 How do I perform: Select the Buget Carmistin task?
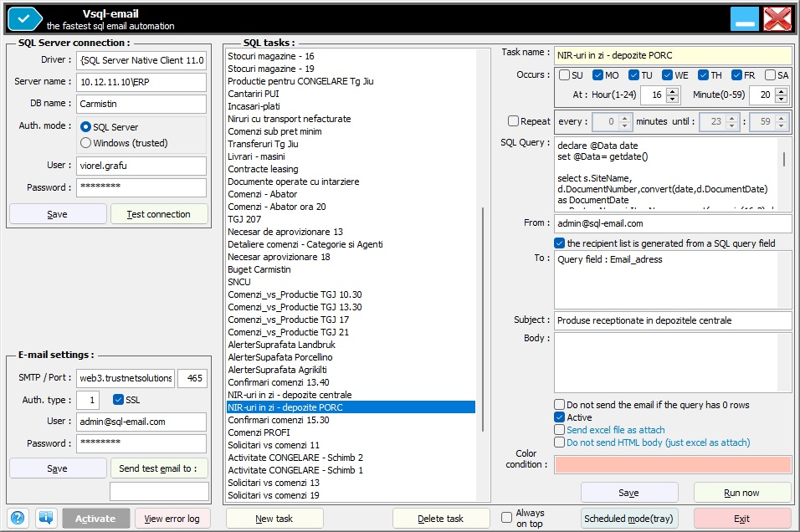click(x=259, y=269)
